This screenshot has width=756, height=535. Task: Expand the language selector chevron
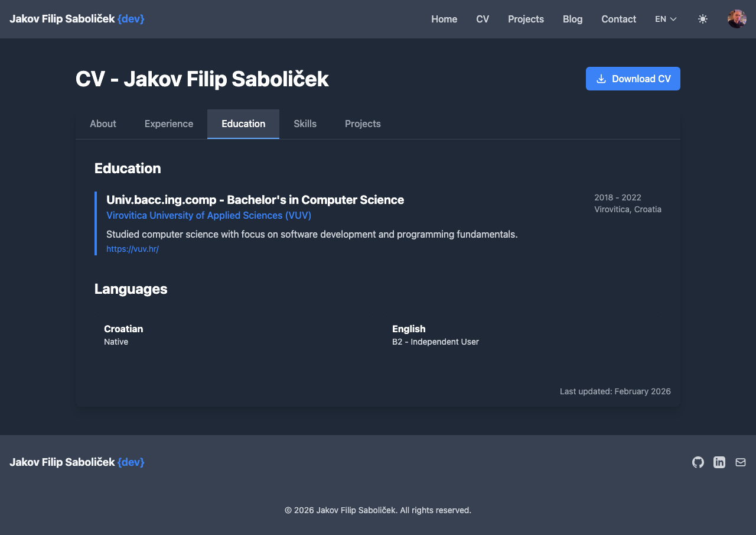(x=673, y=19)
